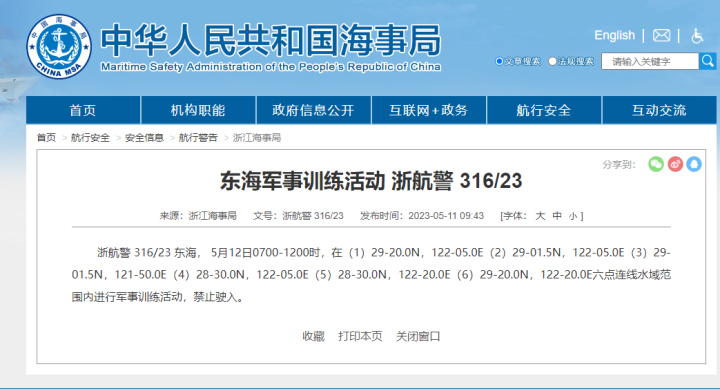Screen dimensions: 720x389
Task: Open the 航行安全 navigation menu
Action: [544, 110]
